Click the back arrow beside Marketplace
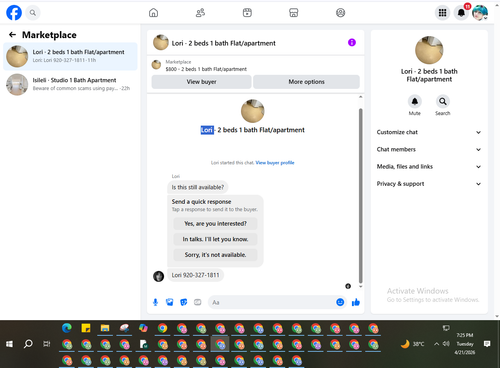Viewport: 500px width, 368px height. tap(12, 35)
